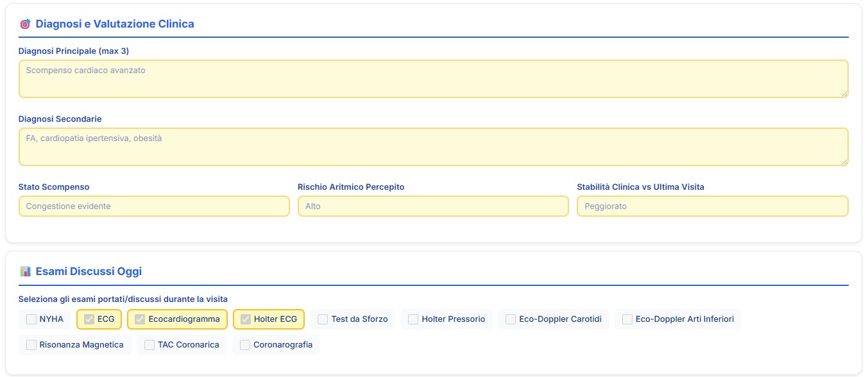This screenshot has width=868, height=377.
Task: Tick the Eco-Doppler Carotidi checkbox
Action: (511, 319)
